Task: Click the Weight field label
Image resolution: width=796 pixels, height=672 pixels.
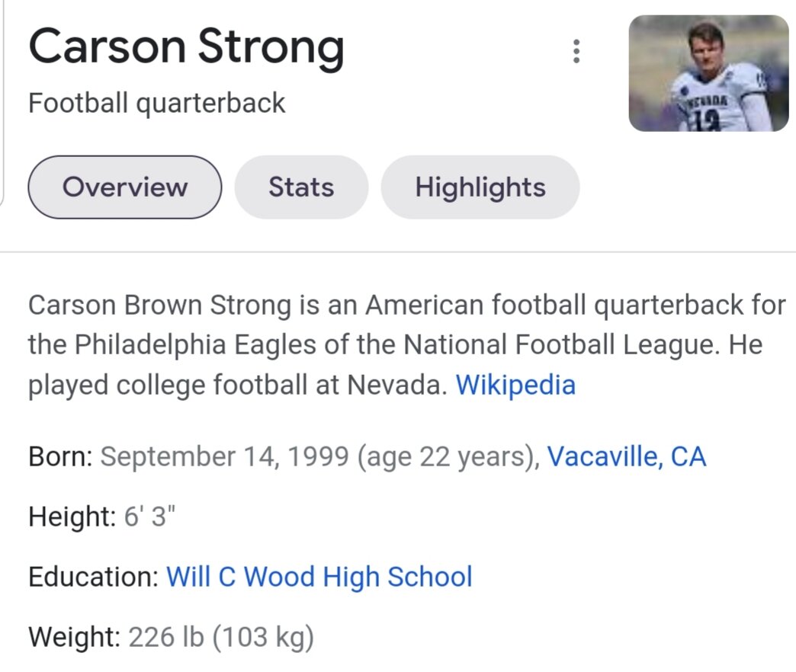Action: 74,637
